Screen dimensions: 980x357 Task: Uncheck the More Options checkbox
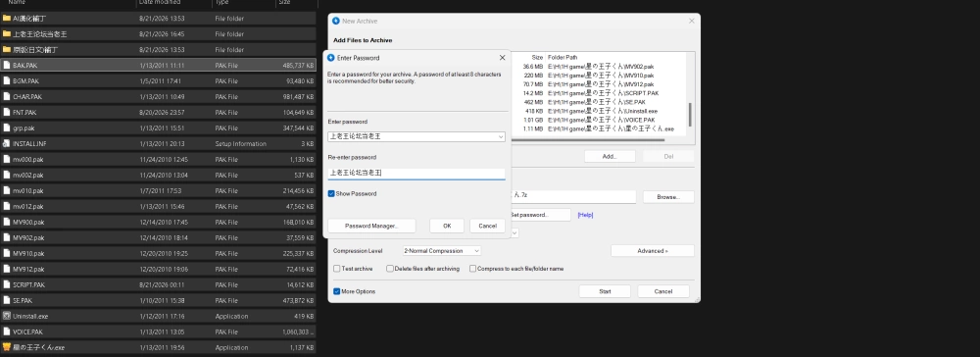(336, 291)
